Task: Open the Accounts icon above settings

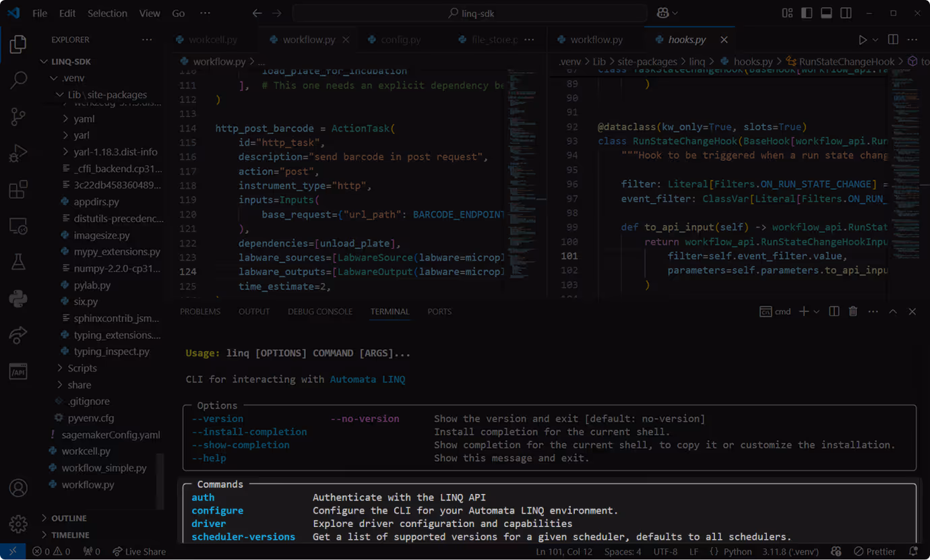Action: point(18,488)
